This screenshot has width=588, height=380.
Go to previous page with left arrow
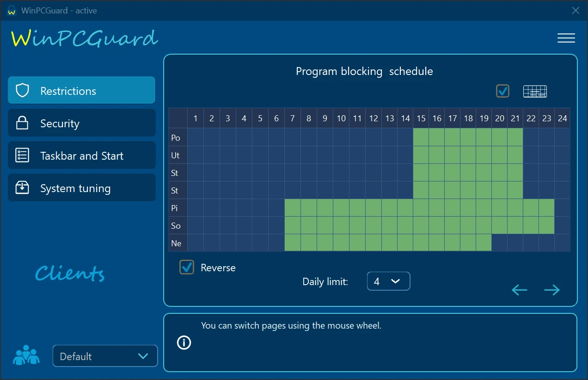[520, 290]
